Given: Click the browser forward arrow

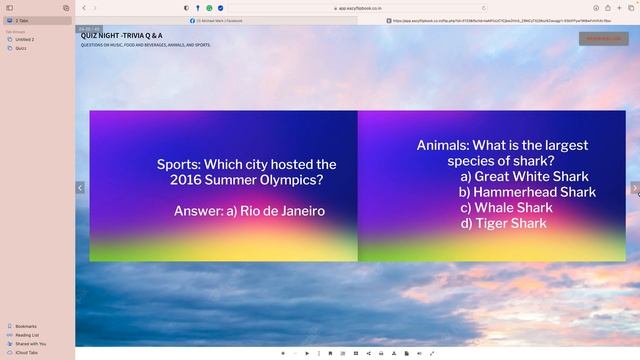Looking at the screenshot, I should 95,8.
